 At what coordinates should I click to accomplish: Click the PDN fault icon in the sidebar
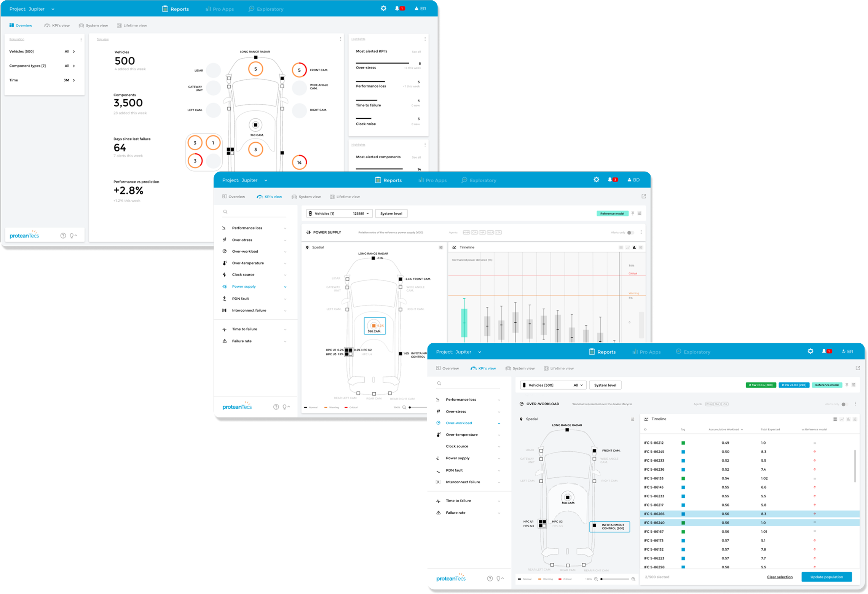coord(439,470)
